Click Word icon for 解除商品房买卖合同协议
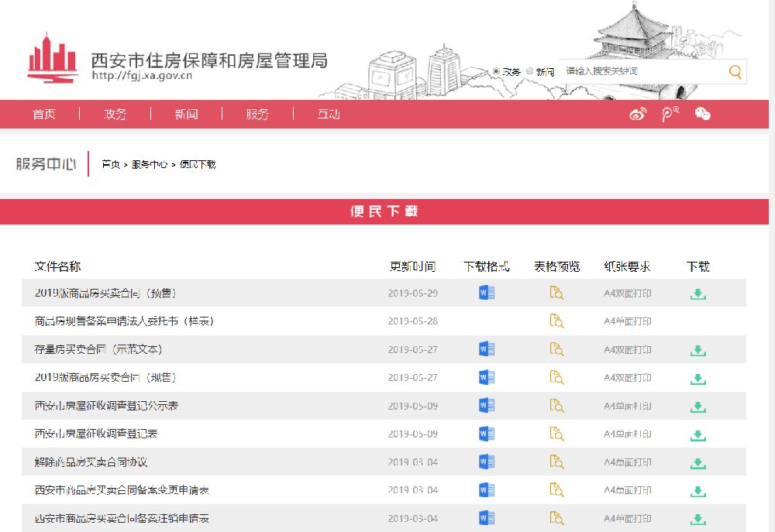Screen dimensions: 775x532 pyautogui.click(x=487, y=462)
